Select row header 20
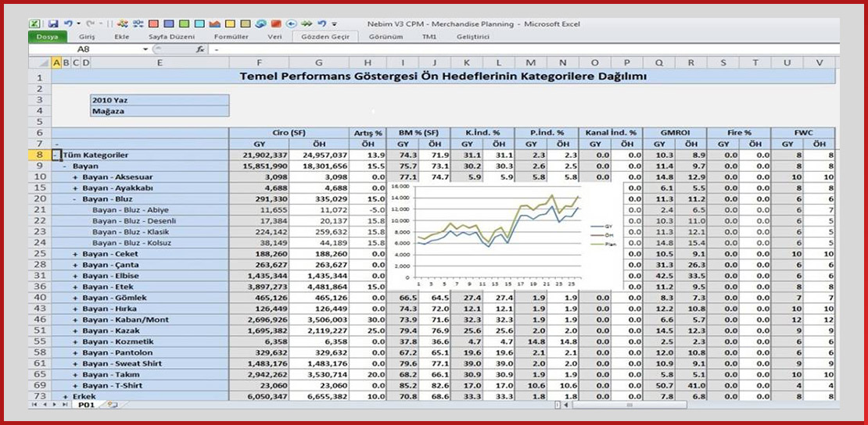The image size is (868, 425). pos(39,199)
